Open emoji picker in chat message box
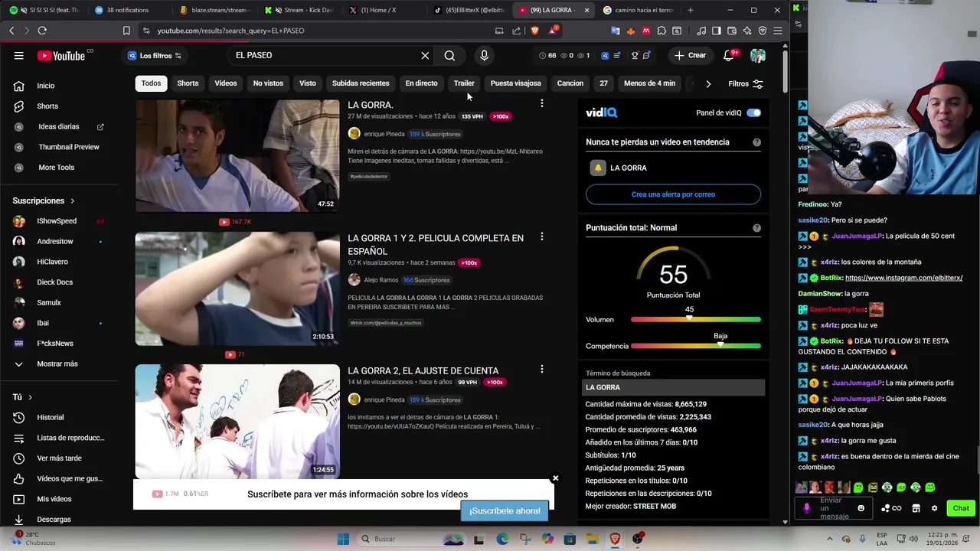 [x=861, y=508]
